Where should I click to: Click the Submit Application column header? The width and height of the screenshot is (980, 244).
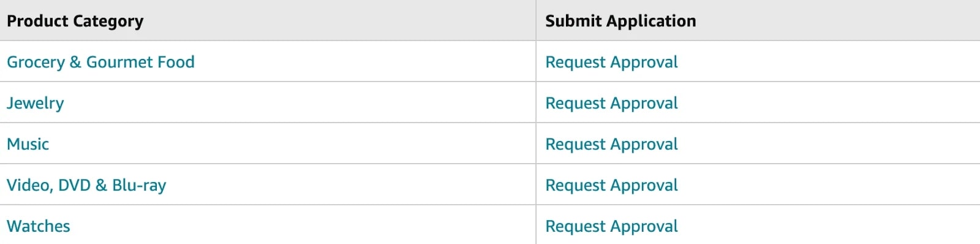[x=620, y=21]
